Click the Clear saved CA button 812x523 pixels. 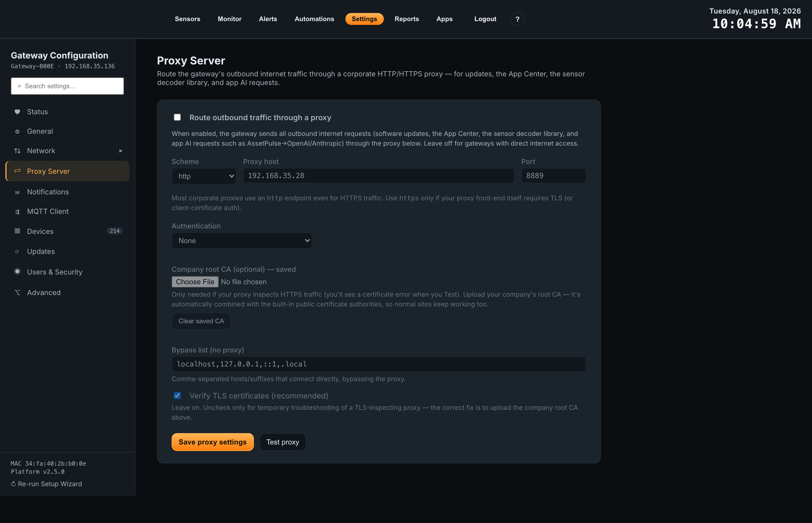point(201,321)
